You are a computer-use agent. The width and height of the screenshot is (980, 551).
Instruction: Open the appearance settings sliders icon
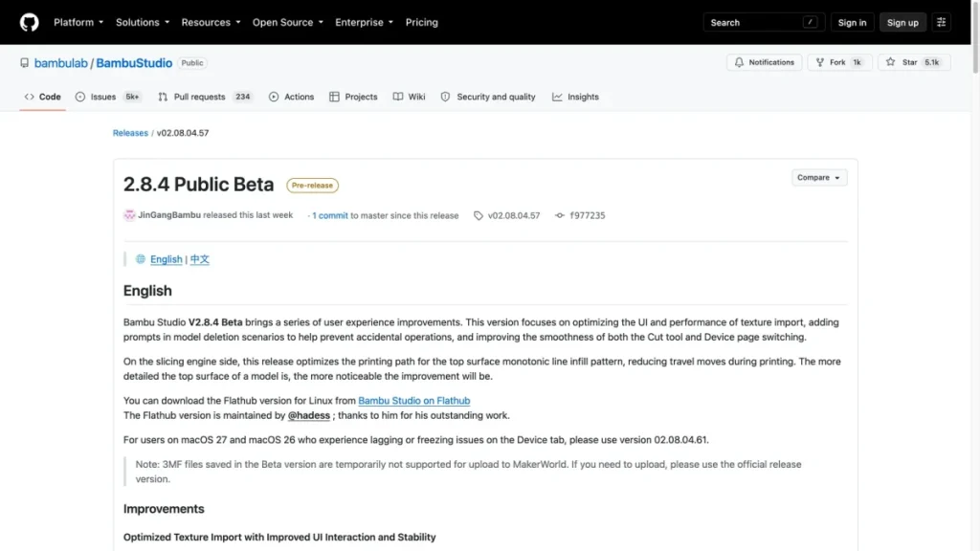(942, 23)
